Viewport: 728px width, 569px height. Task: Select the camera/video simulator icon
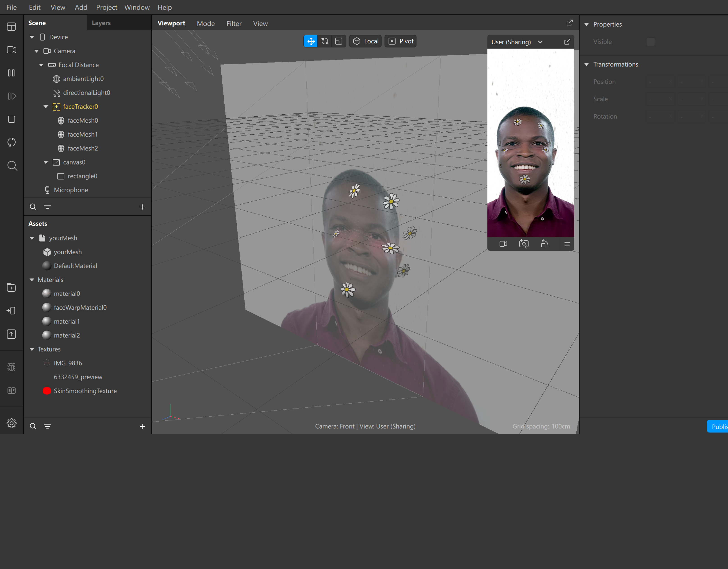tap(11, 50)
